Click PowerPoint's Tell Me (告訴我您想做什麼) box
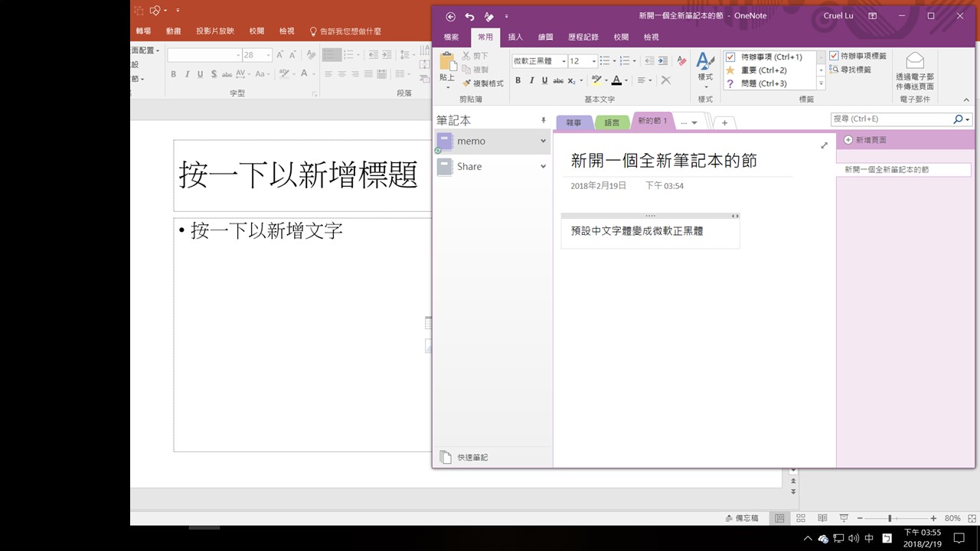Screen dimensions: 980x551 pyautogui.click(x=345, y=31)
